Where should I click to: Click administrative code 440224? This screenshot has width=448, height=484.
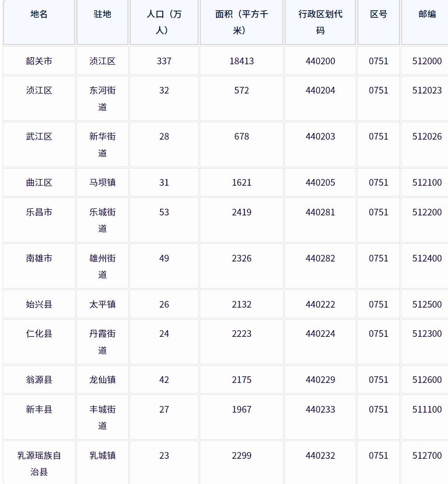[x=320, y=334]
